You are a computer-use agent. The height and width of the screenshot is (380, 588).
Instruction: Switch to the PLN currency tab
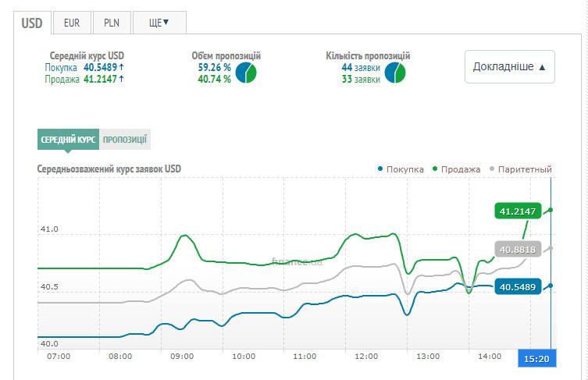pos(112,23)
